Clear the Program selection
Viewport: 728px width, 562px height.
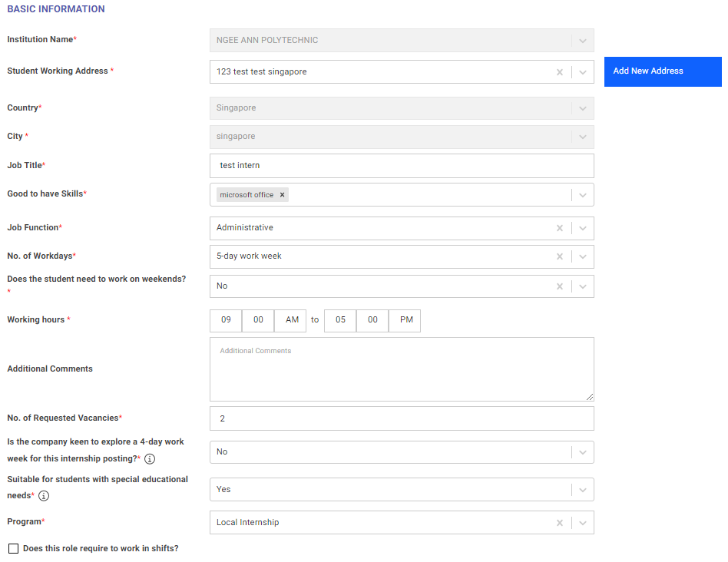tap(560, 522)
